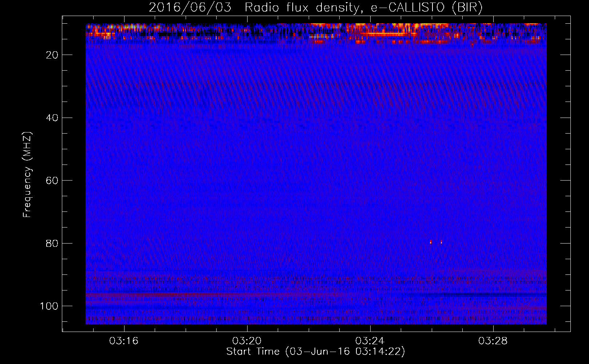This screenshot has width=589, height=364.
Task: Click the 03:24 time tick label
Action: (370, 341)
